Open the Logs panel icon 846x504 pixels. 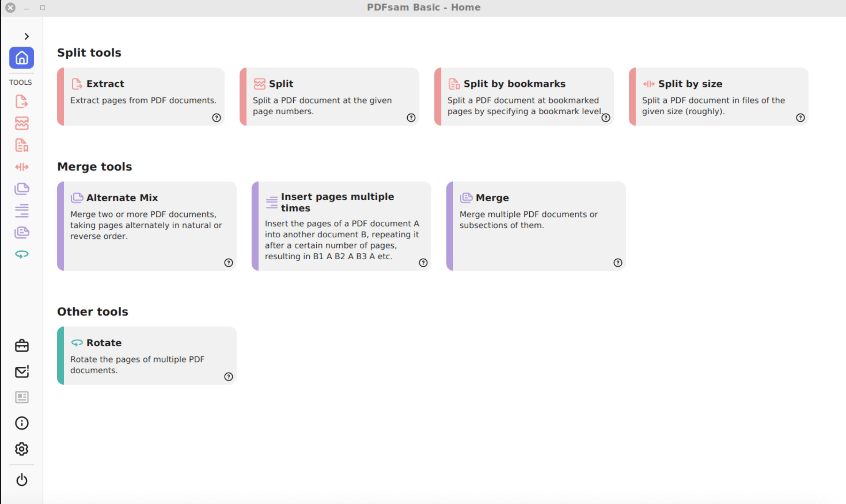[21, 397]
